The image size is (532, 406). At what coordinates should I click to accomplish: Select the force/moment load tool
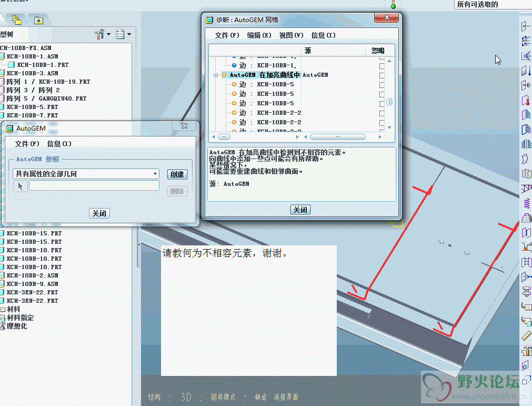(526, 26)
